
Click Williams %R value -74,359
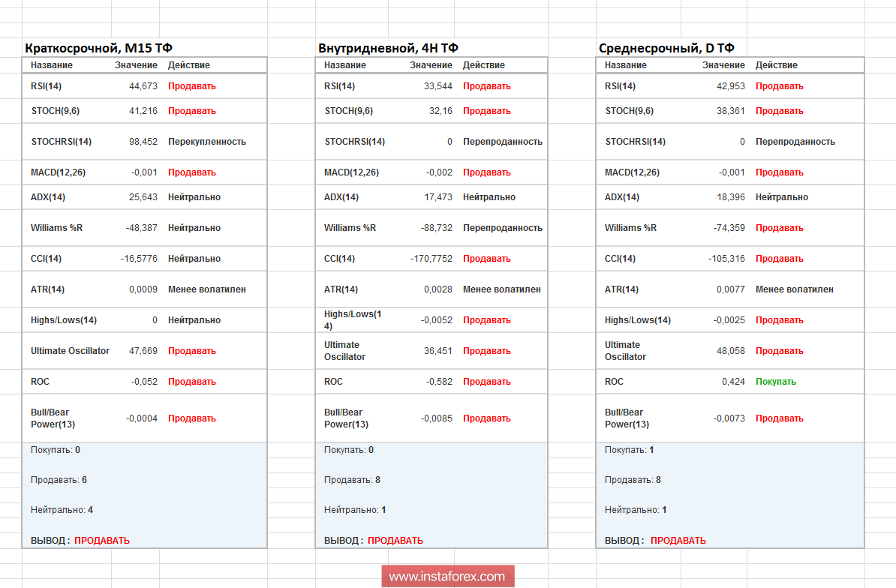[x=729, y=228]
